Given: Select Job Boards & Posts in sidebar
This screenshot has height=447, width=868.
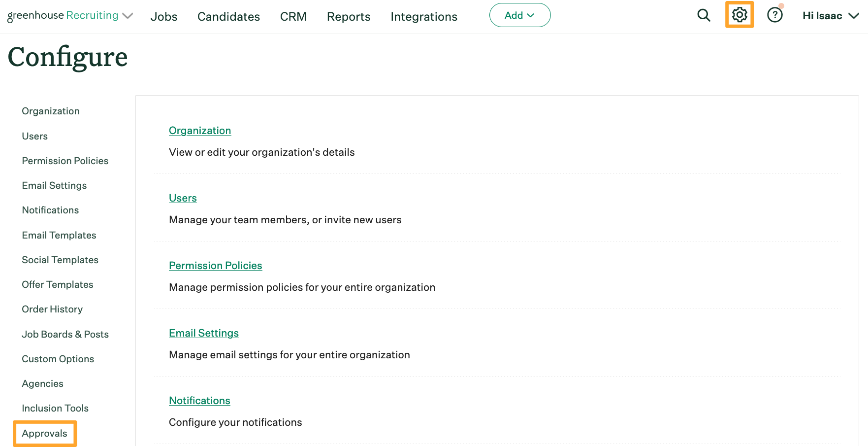Looking at the screenshot, I should tap(65, 334).
